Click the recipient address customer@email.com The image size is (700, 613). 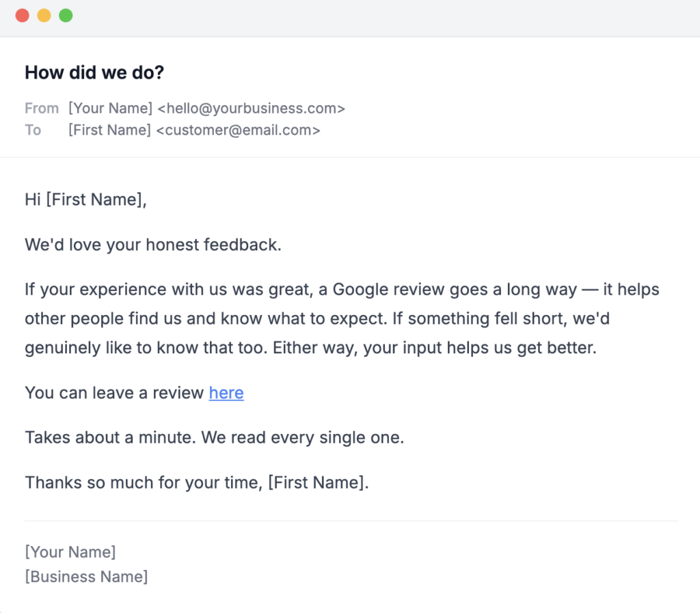(x=239, y=131)
